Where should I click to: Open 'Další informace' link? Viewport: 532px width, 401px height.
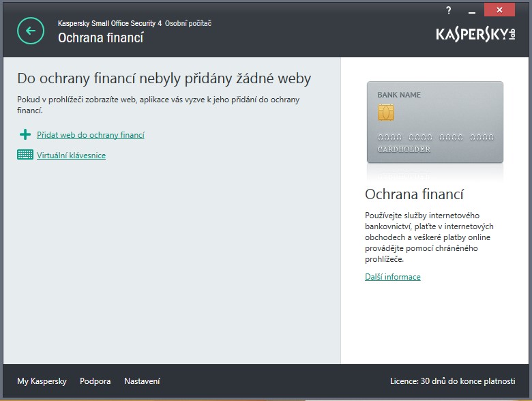[392, 277]
